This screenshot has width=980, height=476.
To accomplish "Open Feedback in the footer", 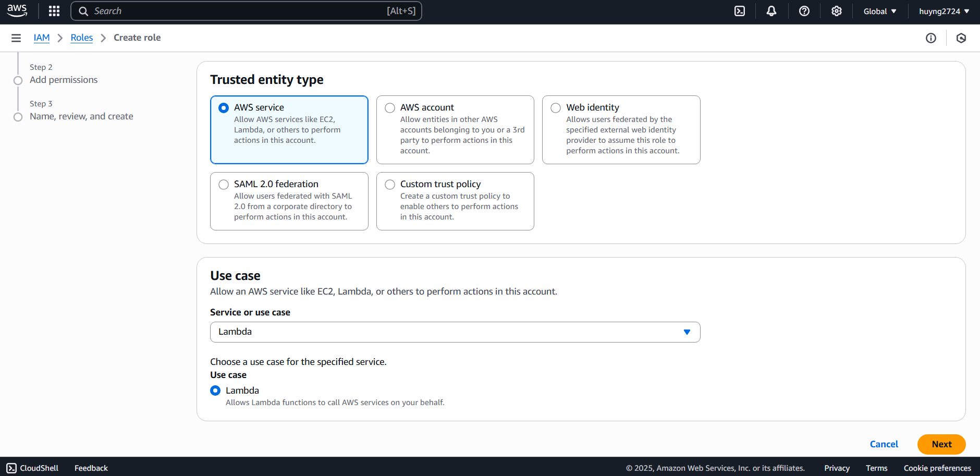I will pos(91,468).
